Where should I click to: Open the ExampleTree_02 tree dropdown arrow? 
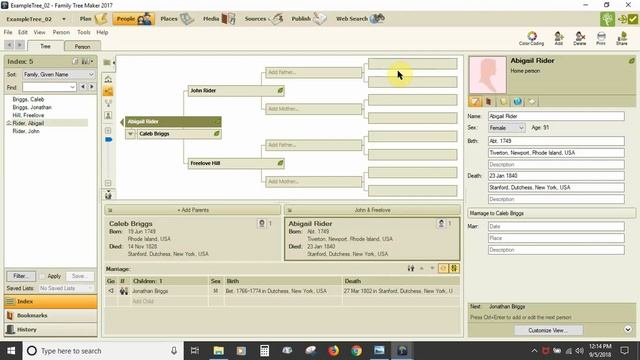64,19
